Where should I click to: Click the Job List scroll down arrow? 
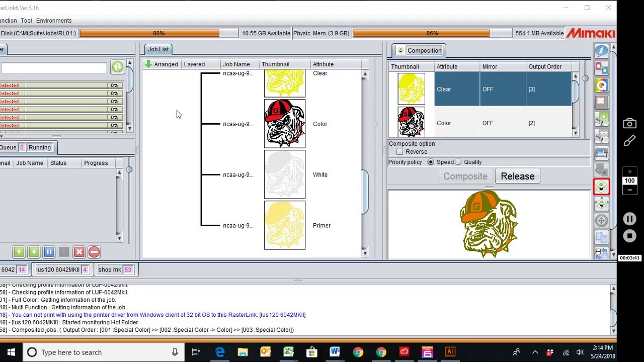click(365, 253)
